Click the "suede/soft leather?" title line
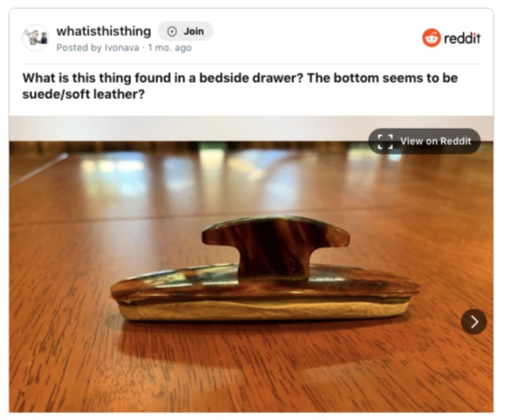Viewport: 505px width, 420px height. (x=84, y=94)
